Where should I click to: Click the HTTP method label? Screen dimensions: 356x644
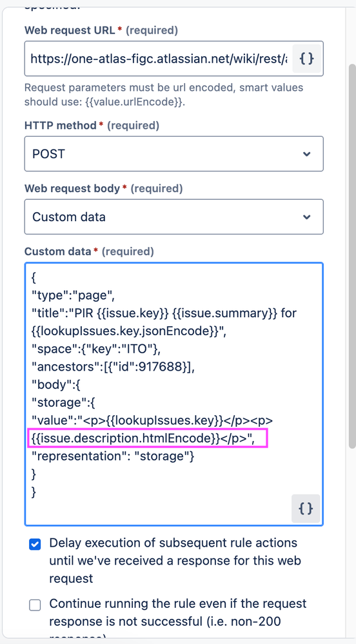(61, 125)
